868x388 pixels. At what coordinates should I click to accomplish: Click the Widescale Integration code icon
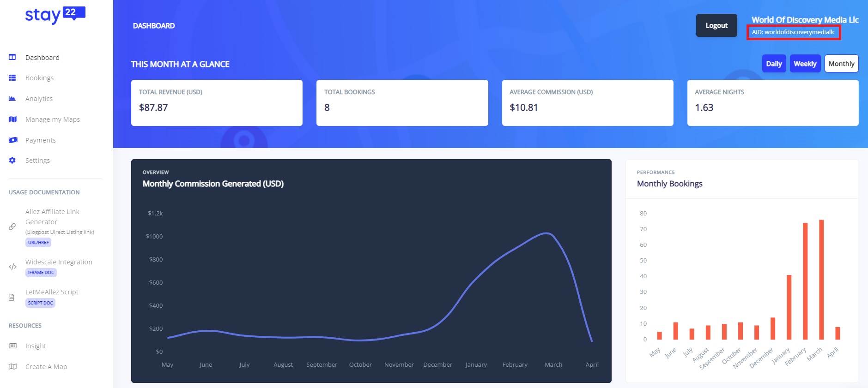pos(12,267)
